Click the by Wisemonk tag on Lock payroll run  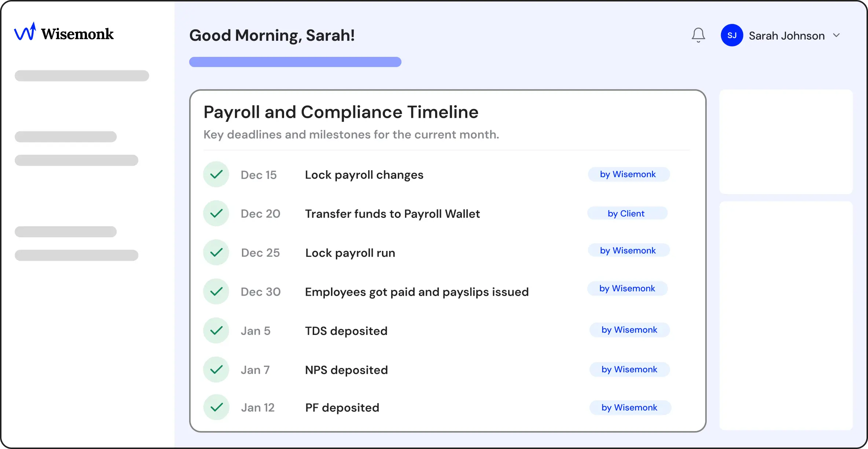(629, 250)
